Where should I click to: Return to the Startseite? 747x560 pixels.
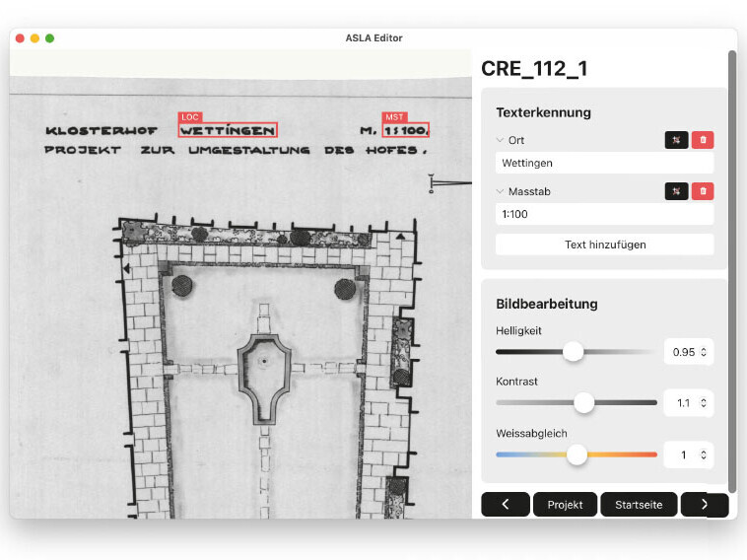point(639,504)
